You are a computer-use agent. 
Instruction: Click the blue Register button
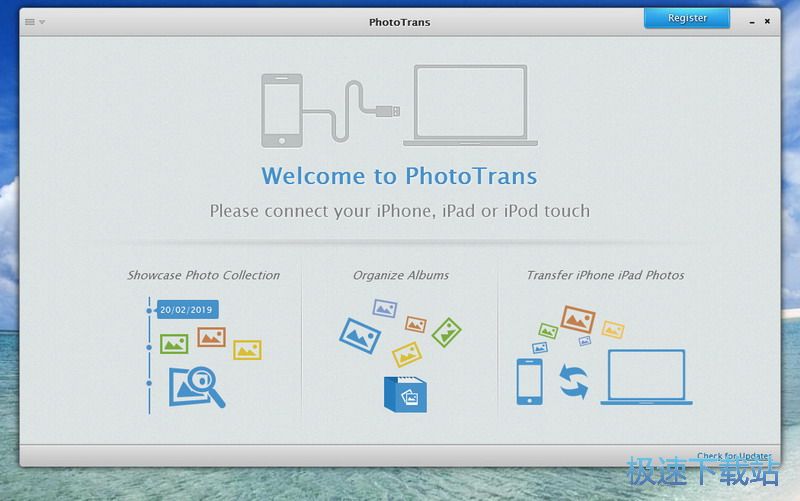pyautogui.click(x=686, y=19)
